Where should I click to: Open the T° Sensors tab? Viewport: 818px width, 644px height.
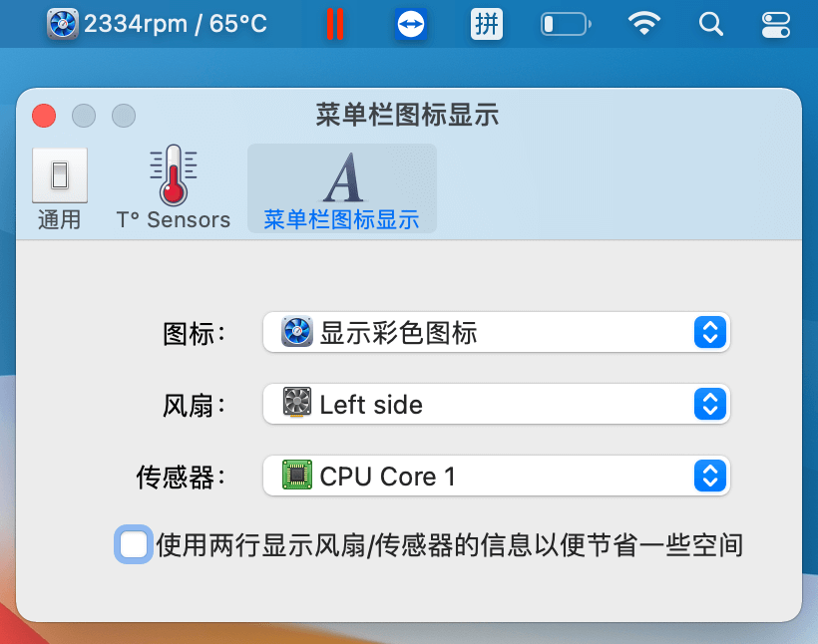pyautogui.click(x=174, y=189)
